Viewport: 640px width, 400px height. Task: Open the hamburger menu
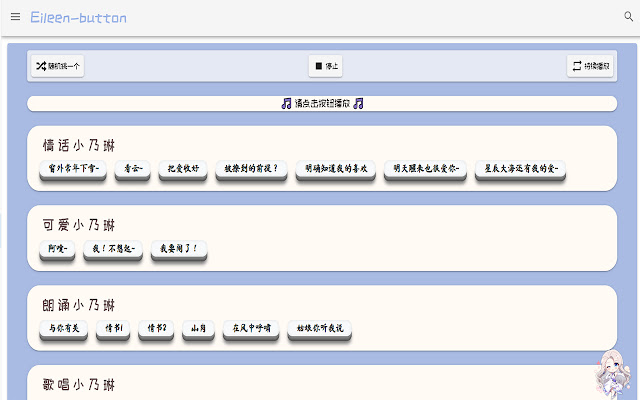pyautogui.click(x=15, y=17)
